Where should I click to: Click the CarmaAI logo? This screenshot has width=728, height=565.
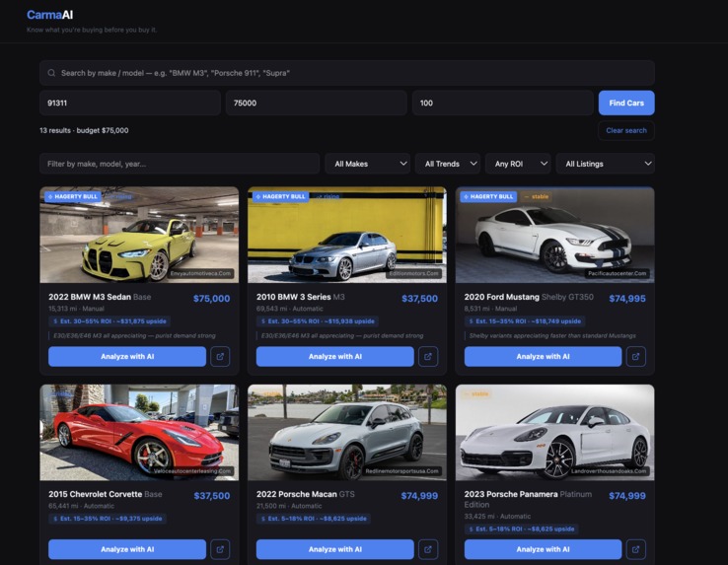click(49, 15)
